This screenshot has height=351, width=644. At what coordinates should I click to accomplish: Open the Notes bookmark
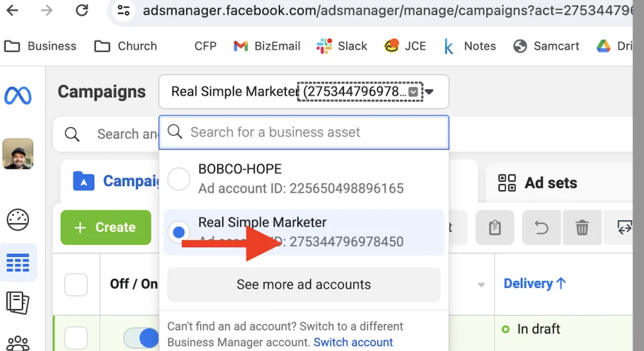(469, 46)
